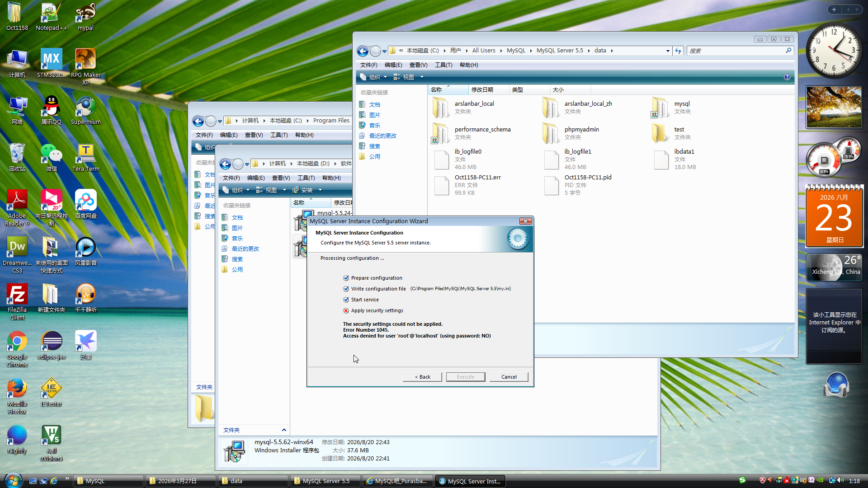Open 文件(F) menu in data window
This screenshot has height=488, width=868.
pyautogui.click(x=368, y=65)
